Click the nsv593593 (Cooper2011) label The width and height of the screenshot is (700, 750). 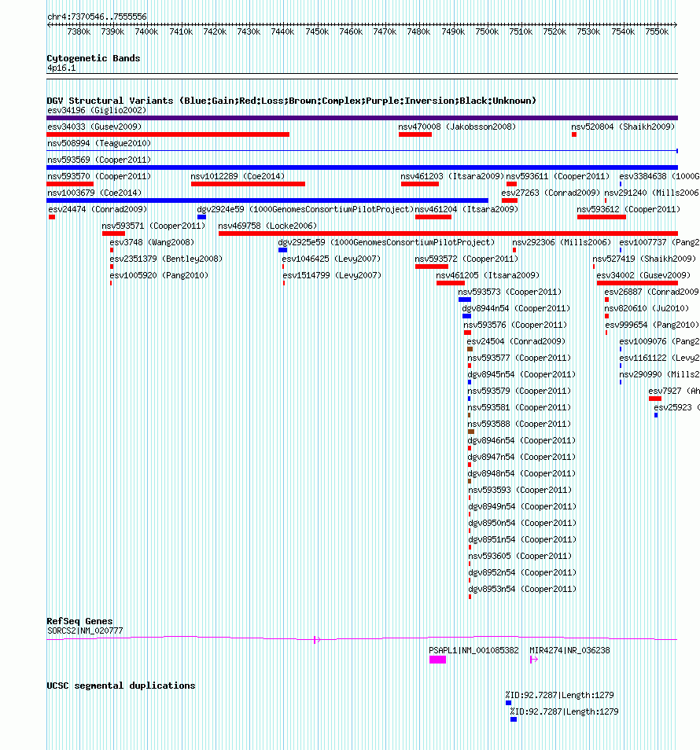pyautogui.click(x=520, y=490)
